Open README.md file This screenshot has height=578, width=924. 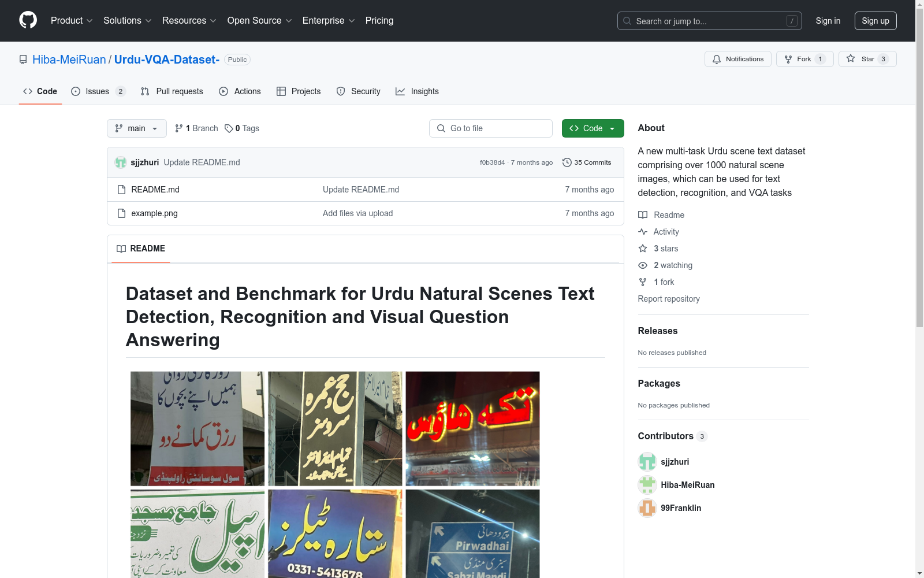(155, 190)
